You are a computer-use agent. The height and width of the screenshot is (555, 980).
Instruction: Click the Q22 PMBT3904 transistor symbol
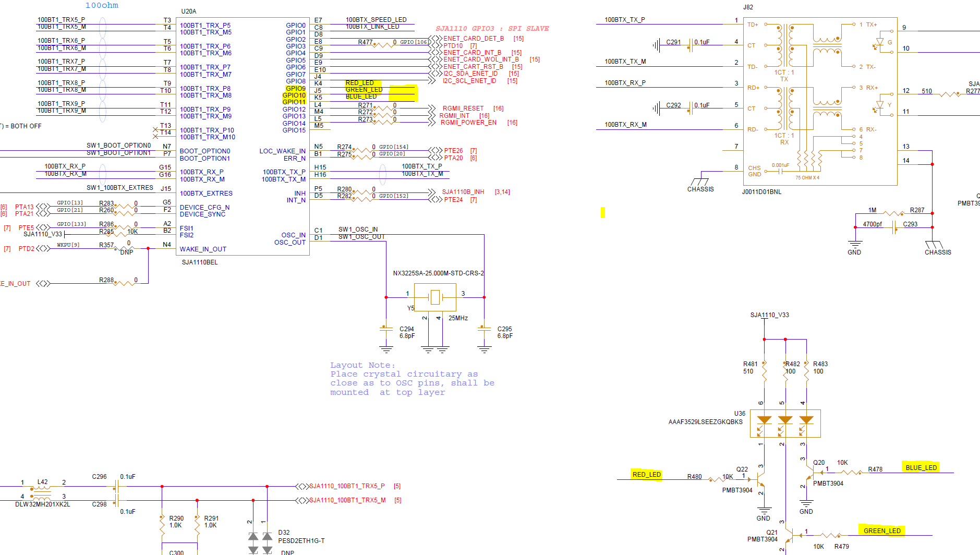758,478
